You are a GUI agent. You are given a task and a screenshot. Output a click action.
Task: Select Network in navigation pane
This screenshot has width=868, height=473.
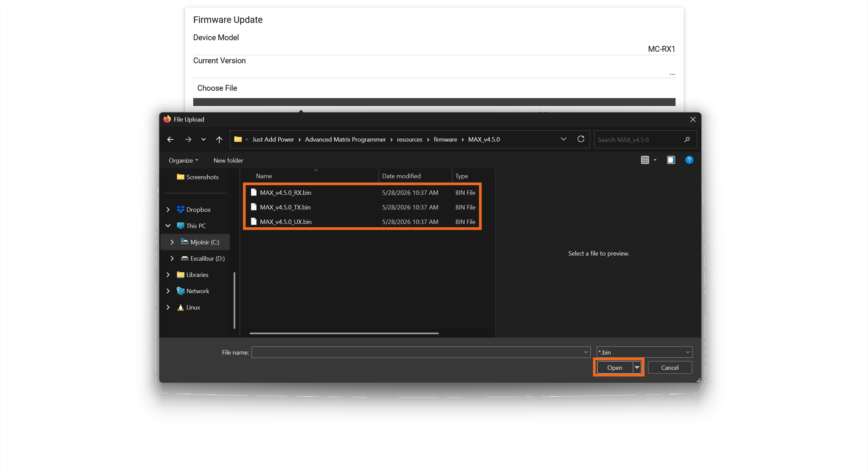[193, 291]
